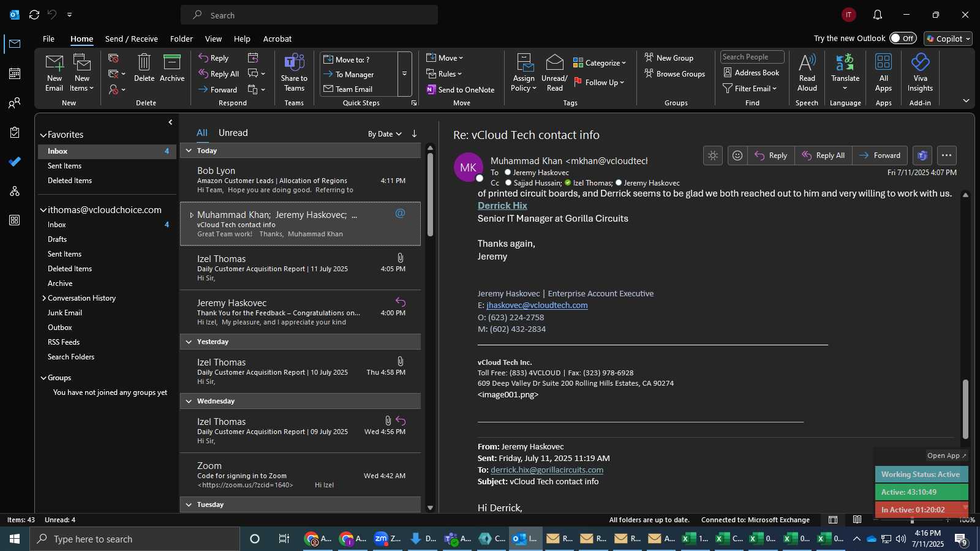Expand the Muhammad Khan conversation thread
The width and height of the screenshot is (980, 551).
[192, 215]
